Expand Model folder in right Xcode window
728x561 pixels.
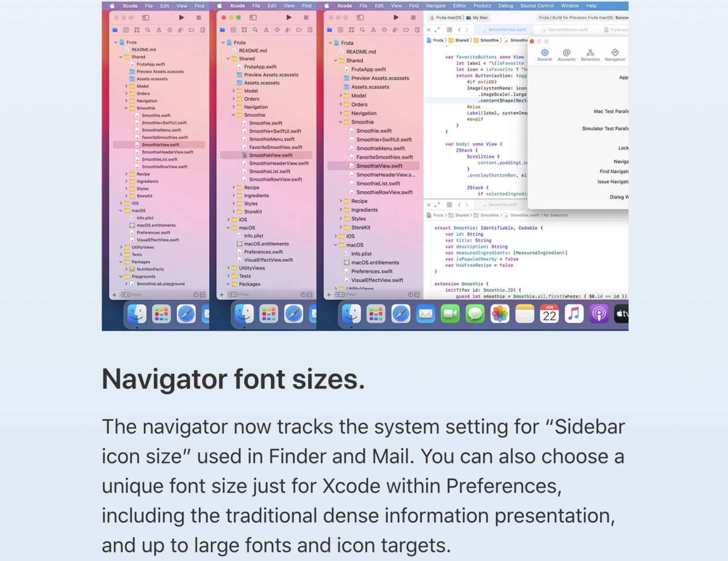(x=341, y=96)
